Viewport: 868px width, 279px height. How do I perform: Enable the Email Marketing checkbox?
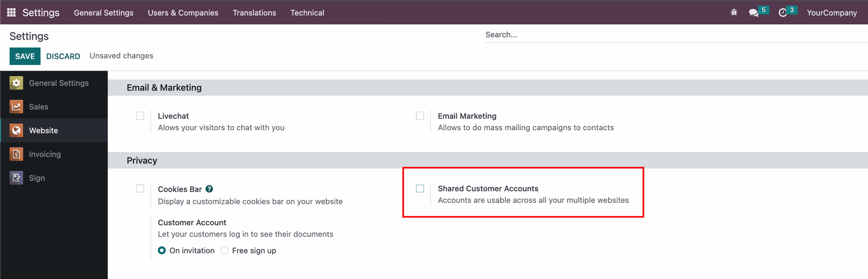point(420,116)
